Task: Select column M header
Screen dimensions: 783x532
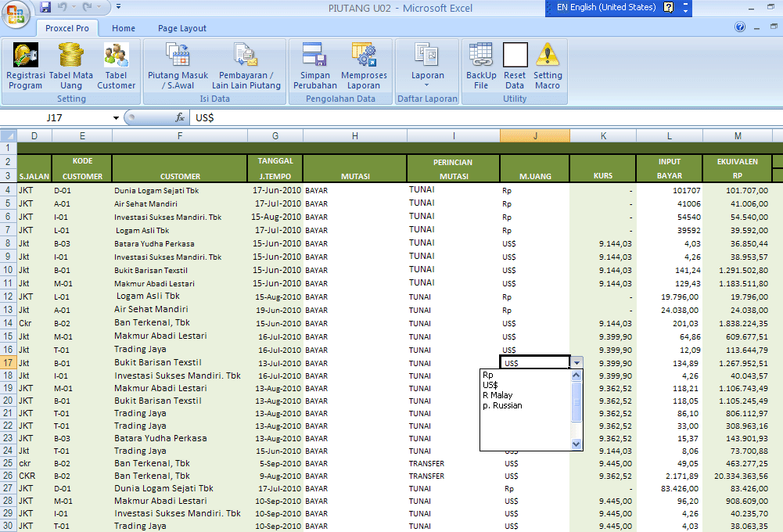Action: (x=738, y=136)
